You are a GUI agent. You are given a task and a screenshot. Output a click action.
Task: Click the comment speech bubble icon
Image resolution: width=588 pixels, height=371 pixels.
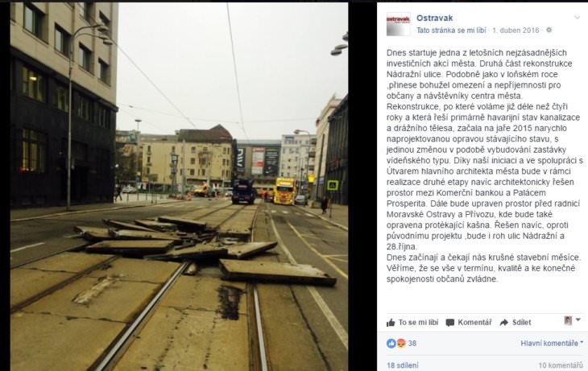[450, 323]
